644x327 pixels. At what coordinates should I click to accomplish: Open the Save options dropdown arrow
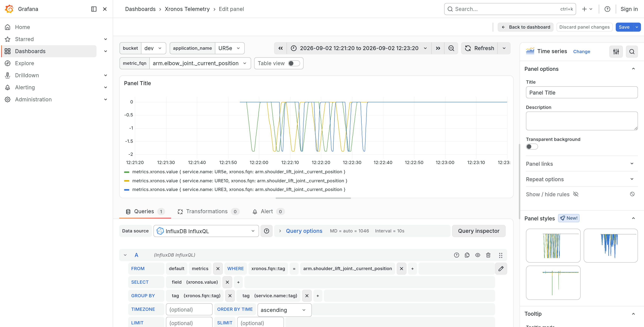[637, 27]
